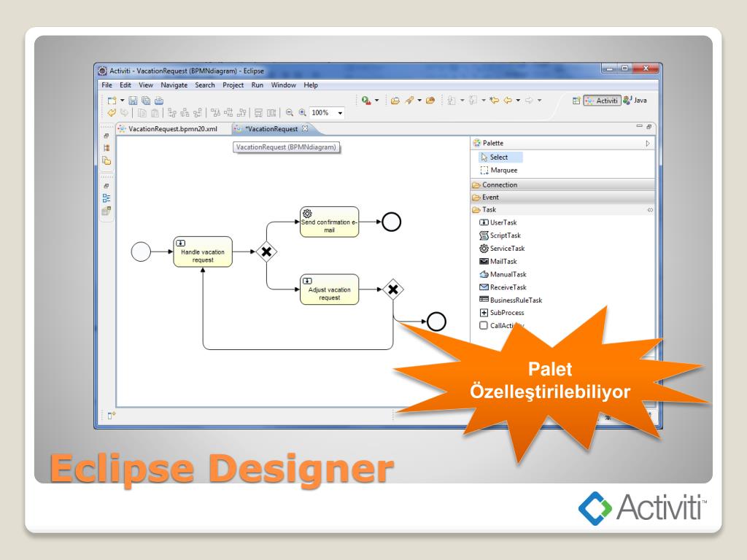Pick ScriptTask from the palette
The width and height of the screenshot is (747, 560).
pyautogui.click(x=500, y=236)
